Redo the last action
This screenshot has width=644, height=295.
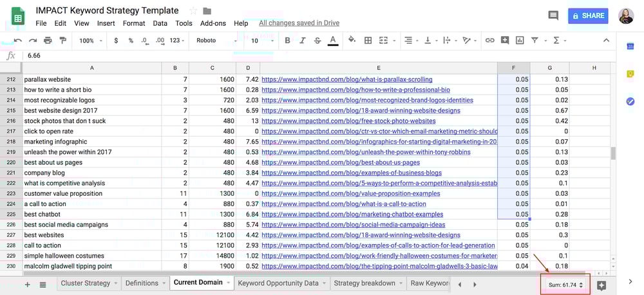point(33,41)
